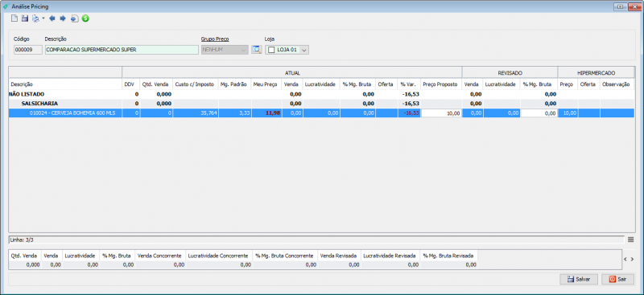Screen dimensions: 644x295
Task: Click the Grupo Preço link label
Action: 215,39
